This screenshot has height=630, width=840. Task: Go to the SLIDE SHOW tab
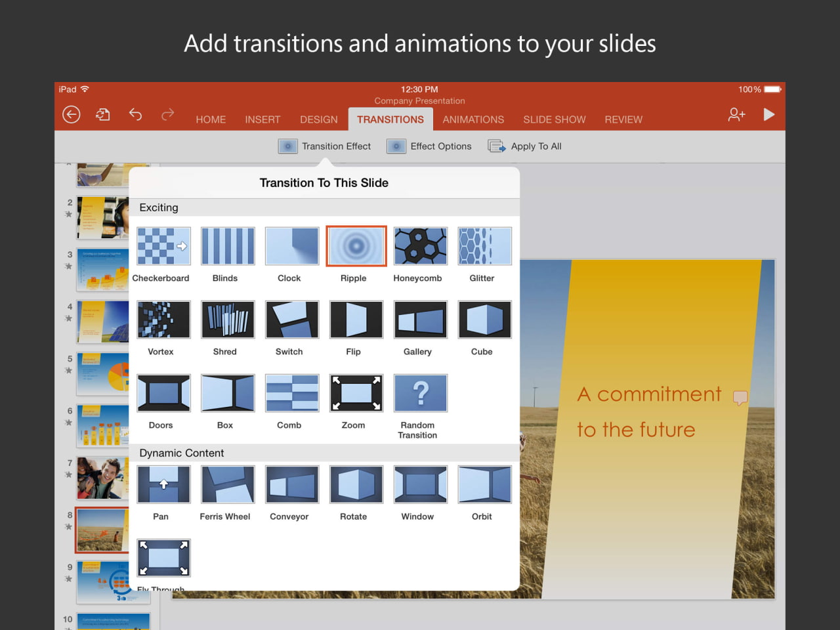[x=554, y=119]
